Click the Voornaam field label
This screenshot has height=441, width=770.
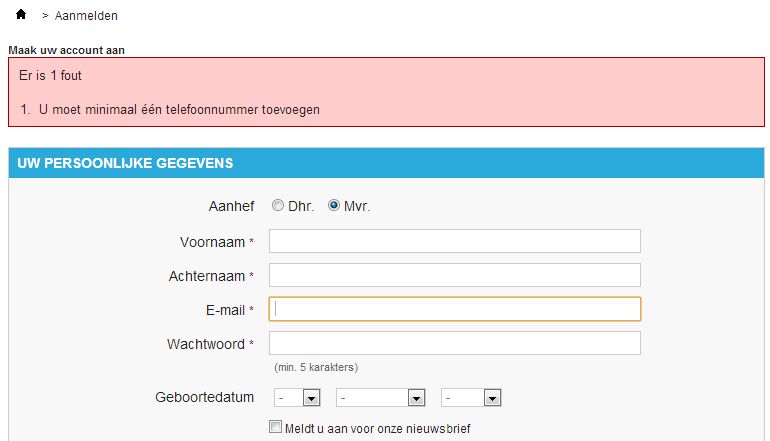213,242
